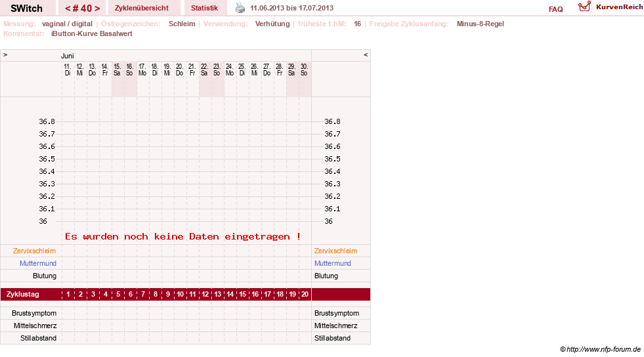Image resolution: width=644 pixels, height=357 pixels.
Task: Click the left temperature label 36.8
Action: pyautogui.click(x=47, y=121)
